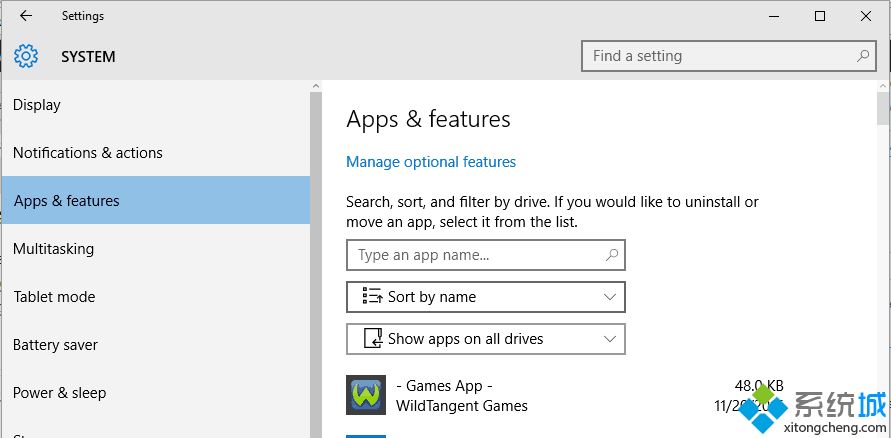Focus the Type an app name field
This screenshot has height=438, width=891.
pyautogui.click(x=486, y=255)
